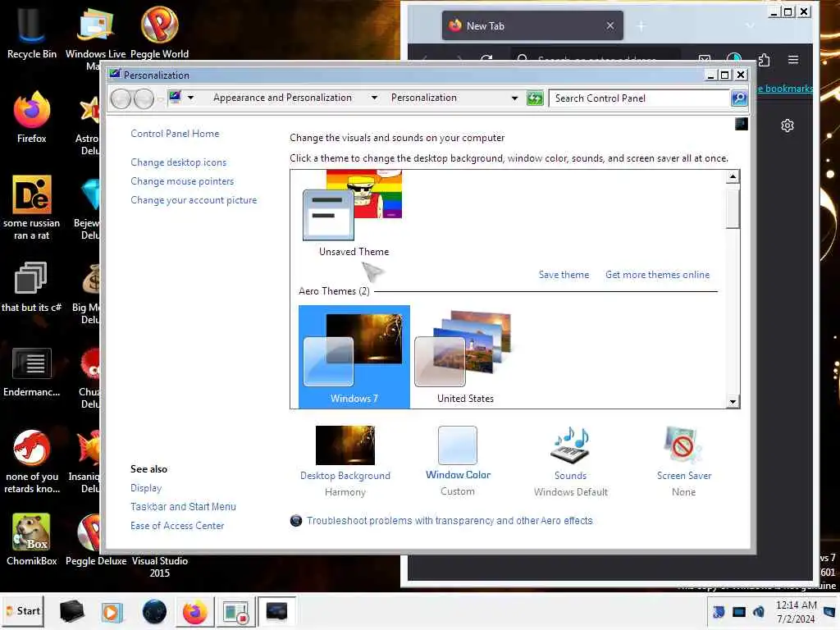The height and width of the screenshot is (630, 840).
Task: Click Change mouse pointers link
Action: tap(182, 181)
